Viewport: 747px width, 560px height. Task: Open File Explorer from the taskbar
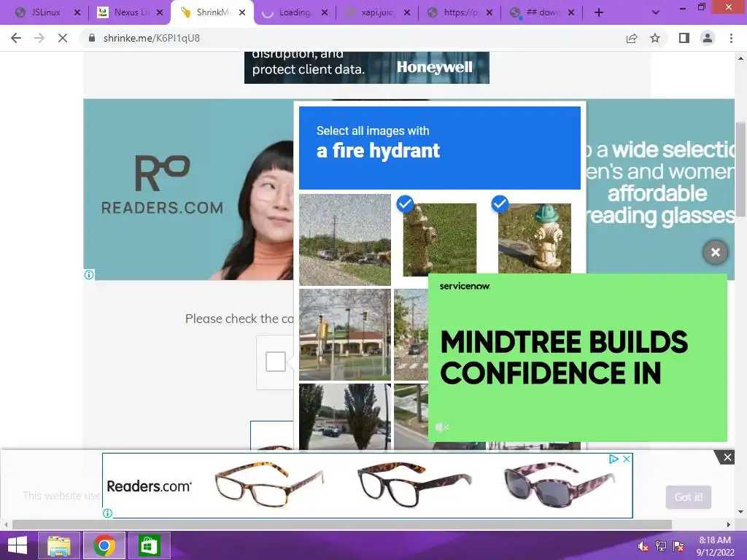[59, 545]
